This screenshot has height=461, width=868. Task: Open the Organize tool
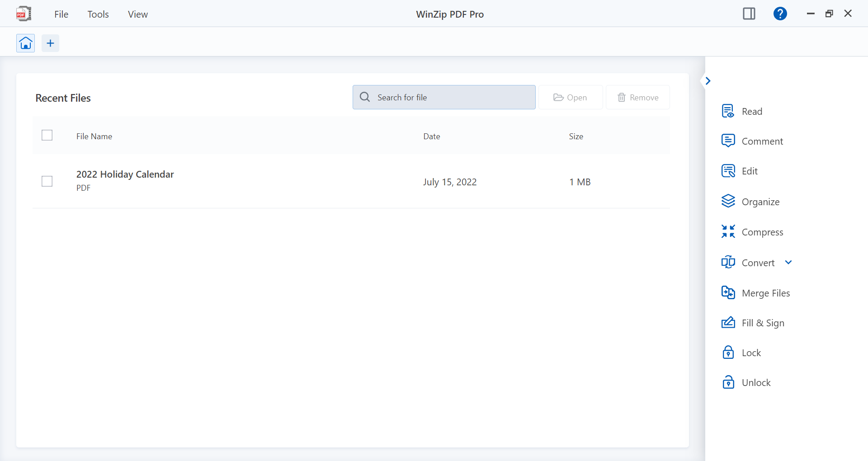coord(760,202)
